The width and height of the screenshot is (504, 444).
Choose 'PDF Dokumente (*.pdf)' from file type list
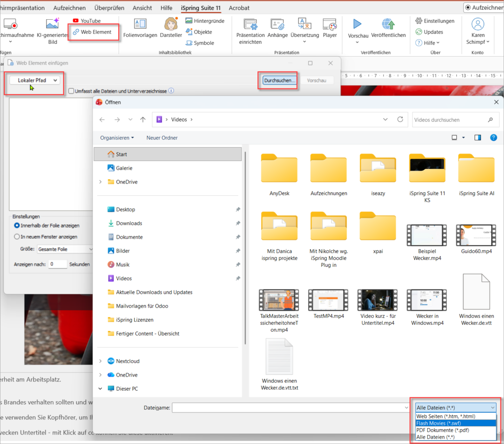[442, 430]
